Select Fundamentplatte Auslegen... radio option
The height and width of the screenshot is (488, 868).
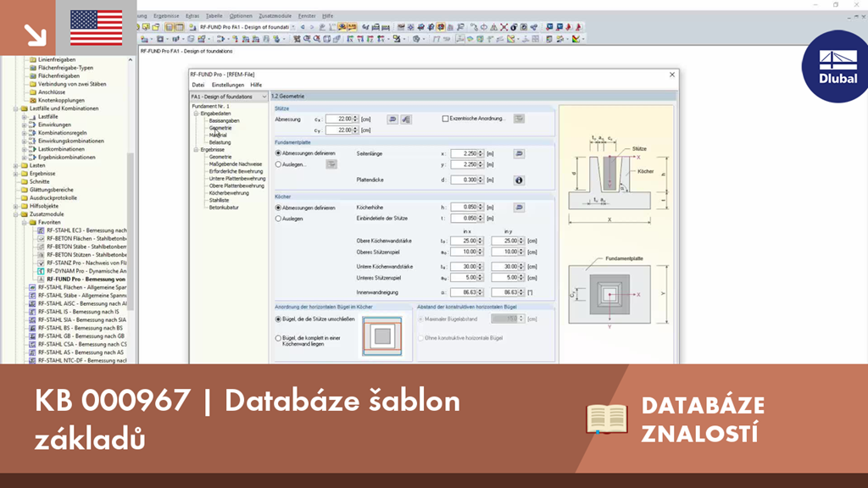pos(278,164)
